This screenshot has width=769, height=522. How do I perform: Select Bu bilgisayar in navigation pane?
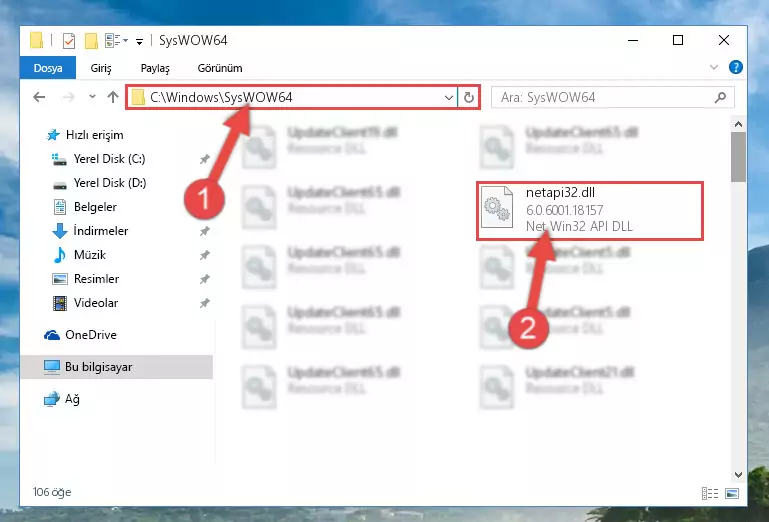[116, 367]
